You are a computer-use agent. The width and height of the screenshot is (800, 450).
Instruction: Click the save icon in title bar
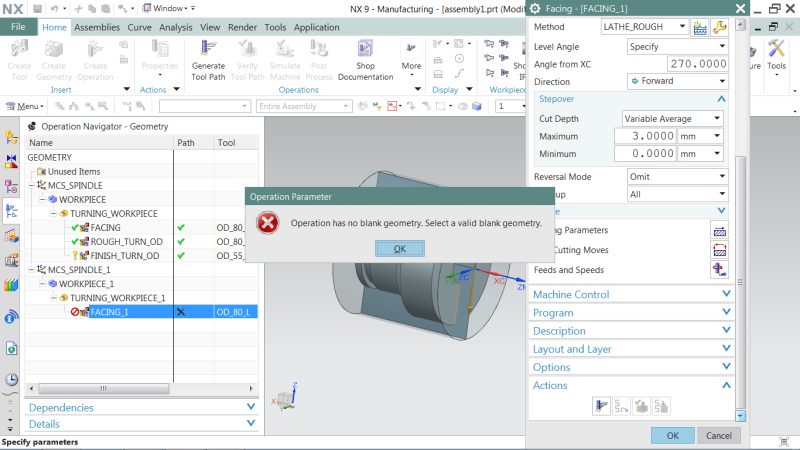pyautogui.click(x=37, y=8)
